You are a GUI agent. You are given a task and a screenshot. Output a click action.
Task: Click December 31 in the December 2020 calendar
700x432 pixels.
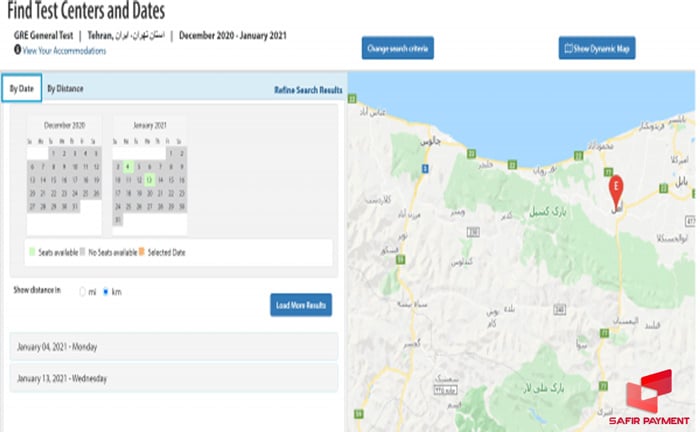click(x=74, y=206)
